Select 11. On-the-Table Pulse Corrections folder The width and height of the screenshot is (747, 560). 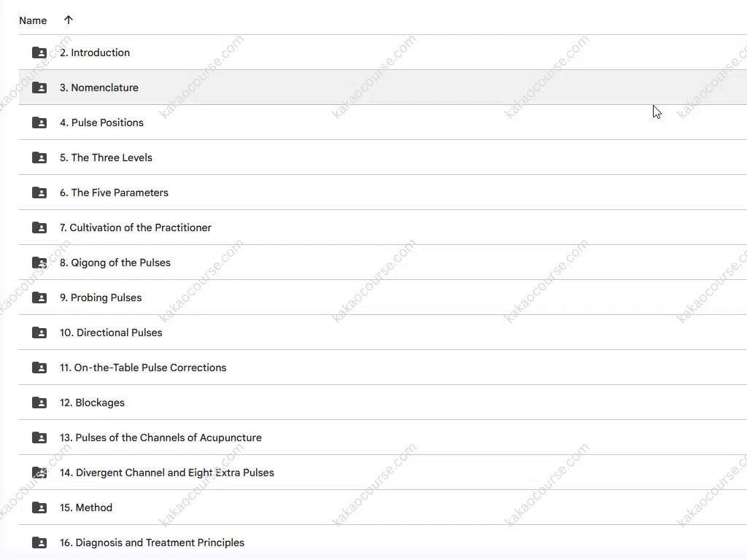click(x=143, y=367)
